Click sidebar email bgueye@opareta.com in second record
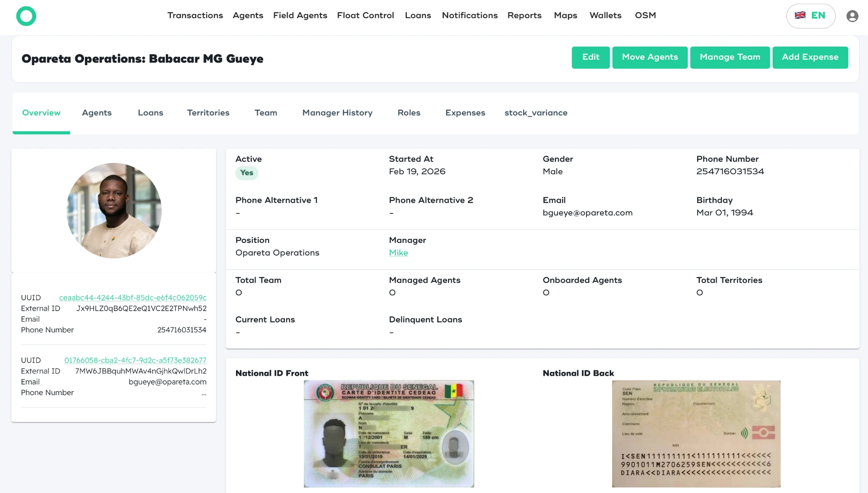The image size is (868, 493). click(x=167, y=382)
